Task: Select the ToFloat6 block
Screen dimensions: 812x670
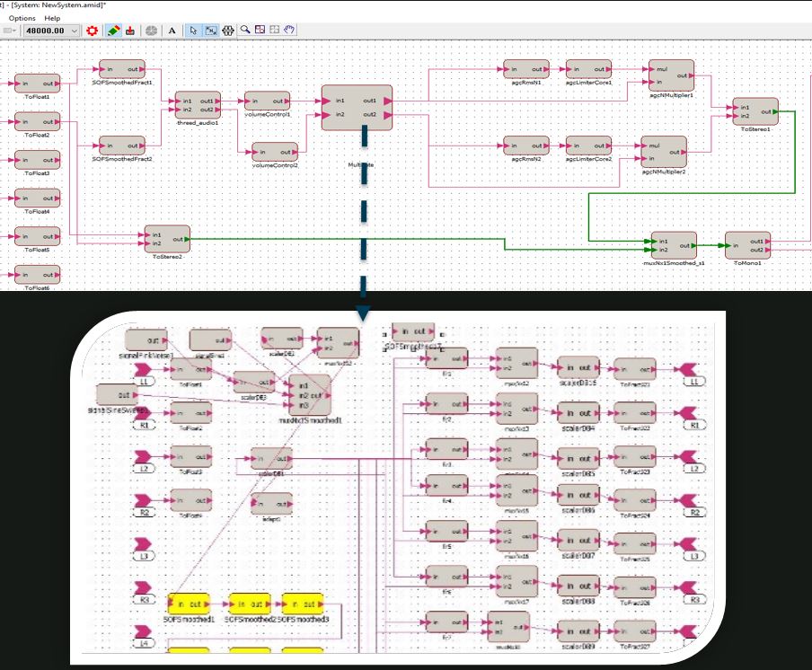Action: pyautogui.click(x=37, y=275)
